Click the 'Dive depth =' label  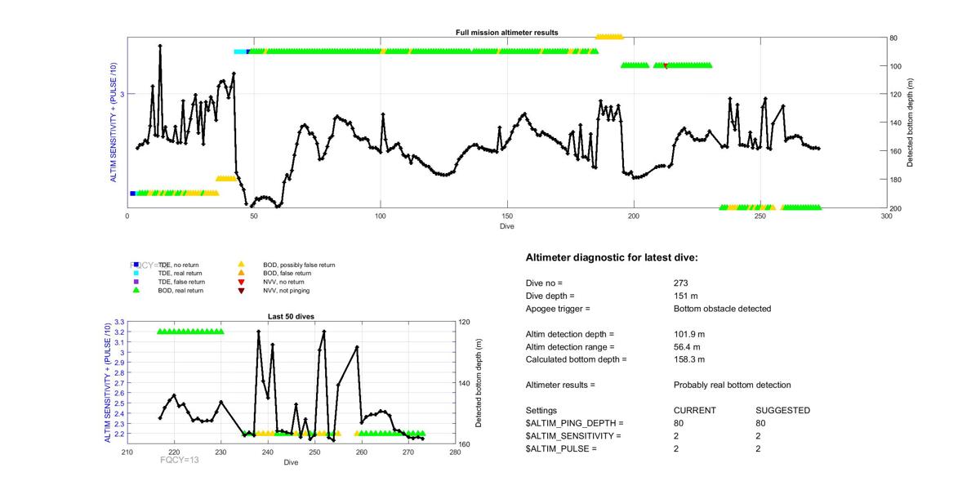coord(550,296)
